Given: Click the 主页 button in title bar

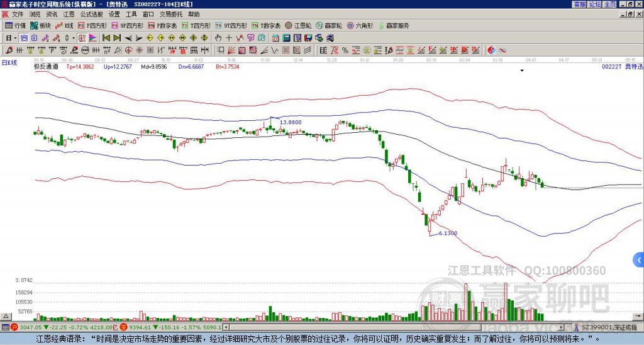Looking at the screenshot, I should (x=610, y=4).
